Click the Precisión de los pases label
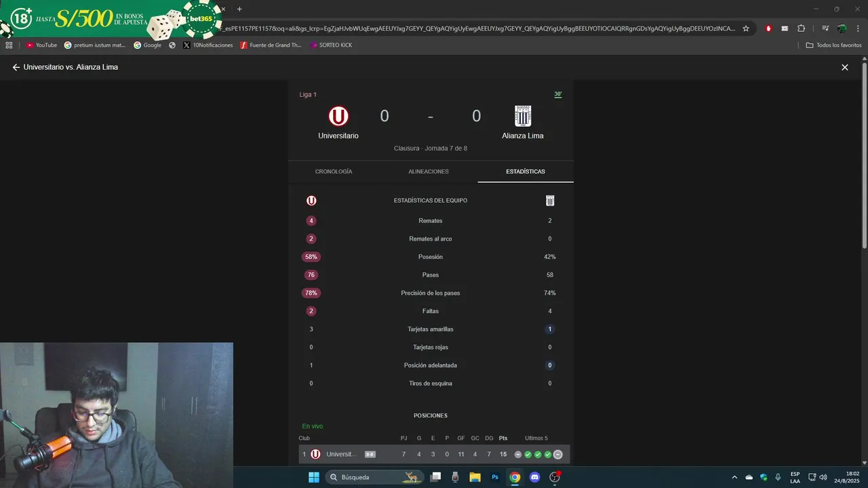868x488 pixels. 431,293
